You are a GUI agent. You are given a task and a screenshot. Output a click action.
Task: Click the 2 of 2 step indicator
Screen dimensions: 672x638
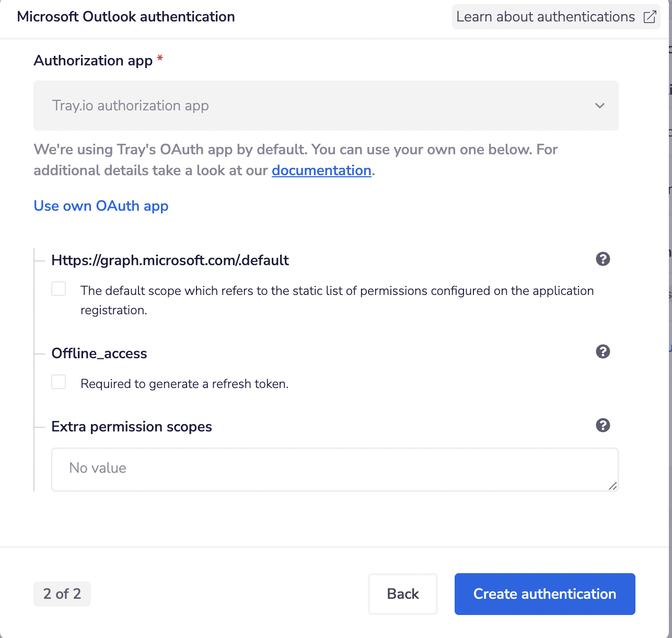coord(62,594)
